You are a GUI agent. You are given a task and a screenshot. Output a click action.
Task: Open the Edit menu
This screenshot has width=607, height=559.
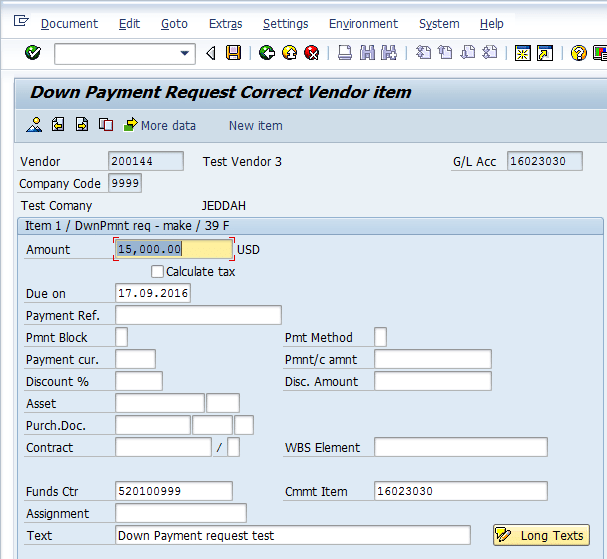[x=129, y=24]
